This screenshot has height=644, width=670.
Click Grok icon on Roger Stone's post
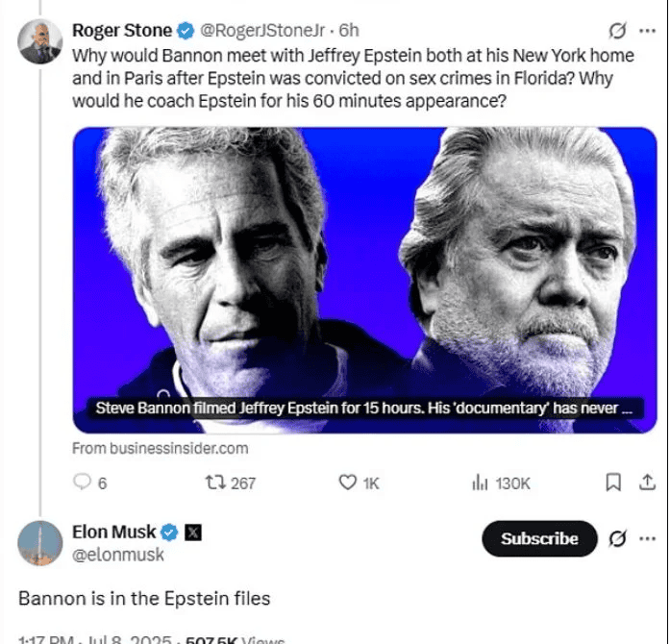click(618, 31)
